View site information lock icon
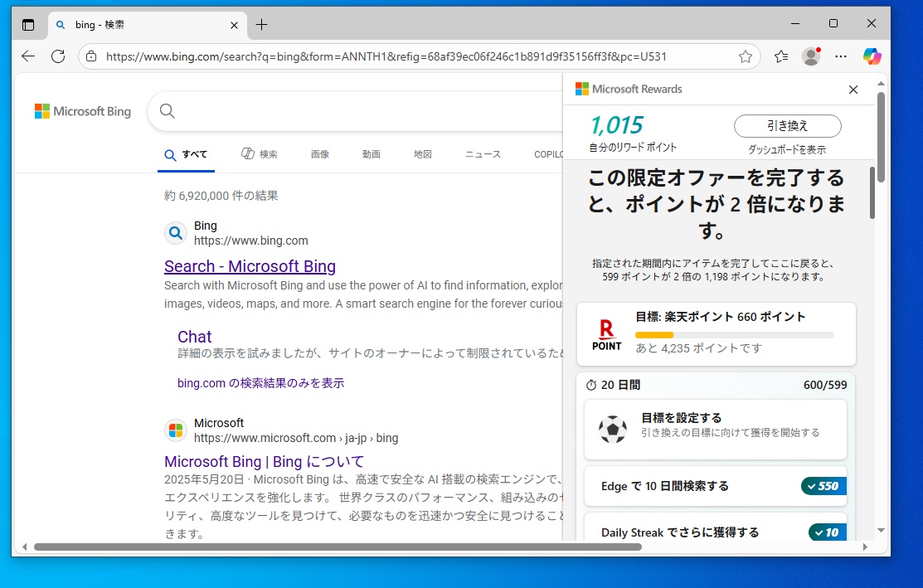923x588 pixels. (x=91, y=56)
